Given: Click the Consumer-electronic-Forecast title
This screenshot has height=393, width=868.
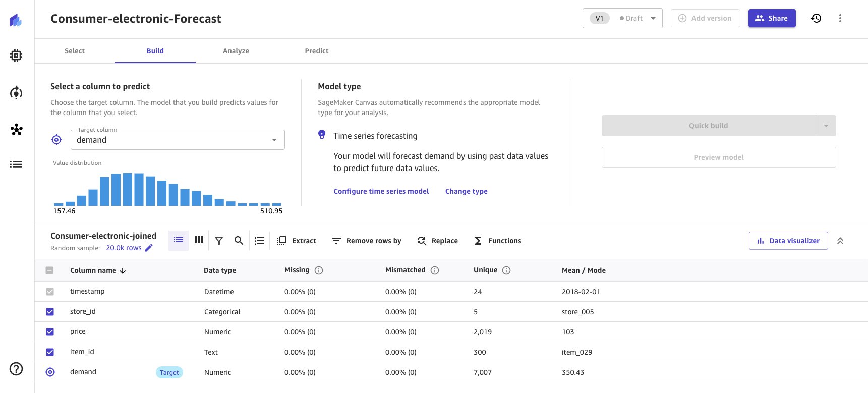Looking at the screenshot, I should (136, 19).
